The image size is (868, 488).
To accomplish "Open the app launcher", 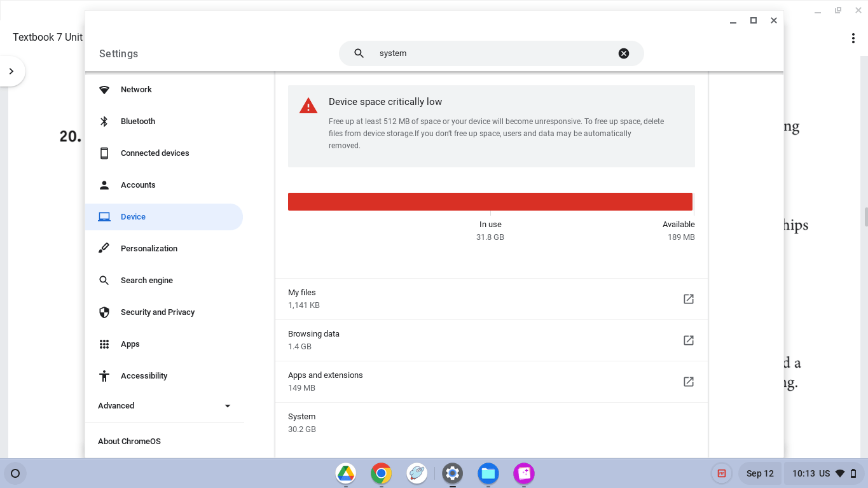I will 15,473.
